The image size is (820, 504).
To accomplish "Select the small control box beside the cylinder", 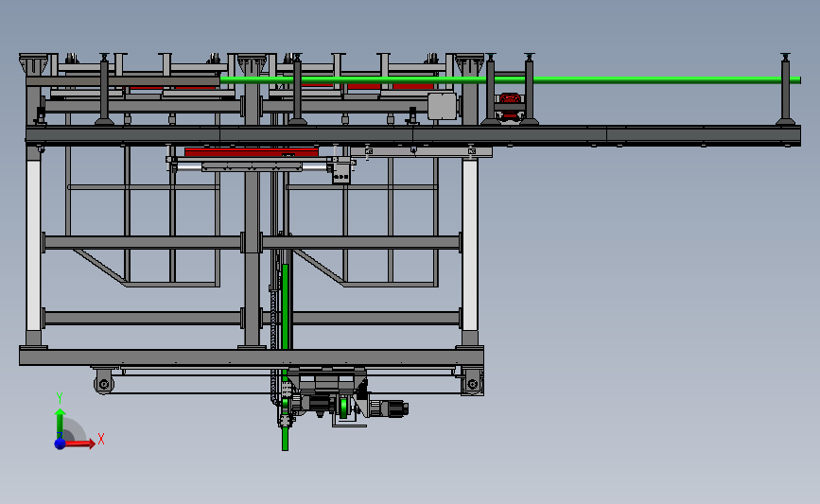I will pyautogui.click(x=341, y=172).
